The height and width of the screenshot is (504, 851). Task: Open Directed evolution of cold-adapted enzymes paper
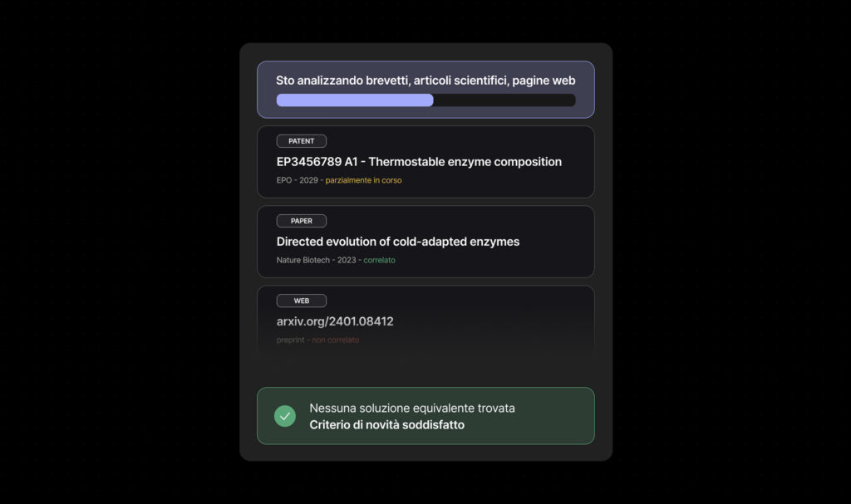[x=398, y=242]
